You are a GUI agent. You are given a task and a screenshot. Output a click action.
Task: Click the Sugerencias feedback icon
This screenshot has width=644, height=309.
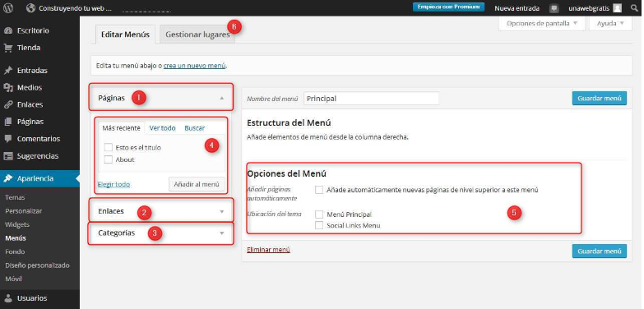(x=7, y=156)
